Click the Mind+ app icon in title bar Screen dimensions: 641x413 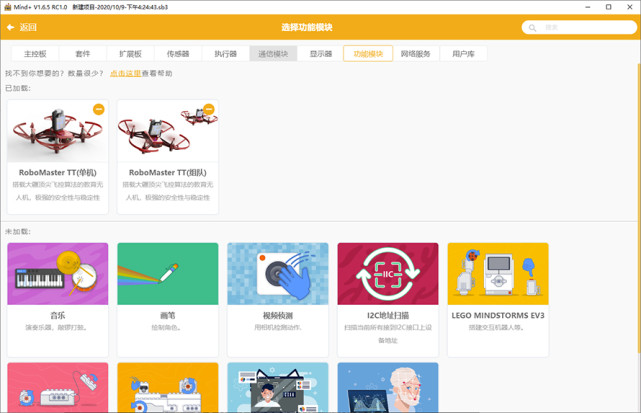click(x=8, y=7)
